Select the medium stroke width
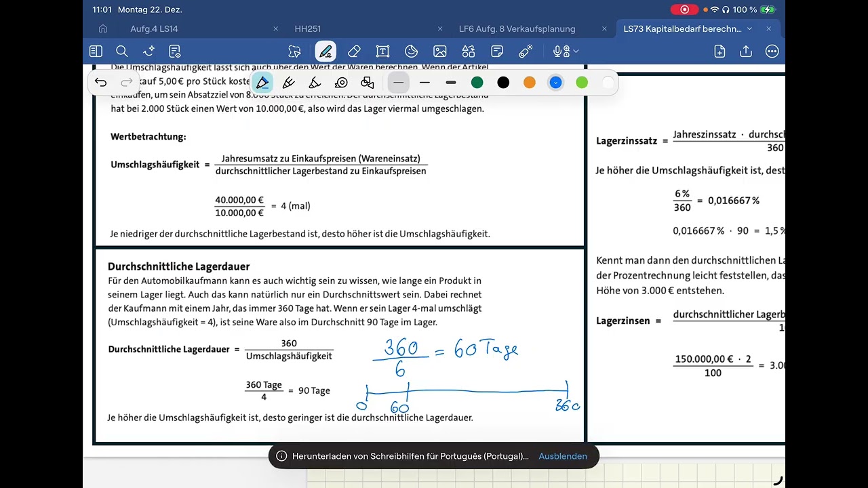868x488 pixels. pos(425,83)
